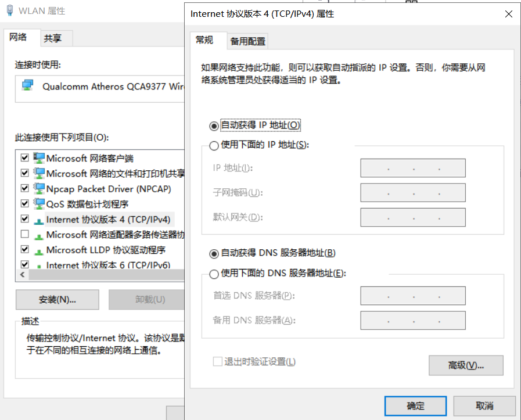Screen dimensions: 521x420
Task: Uncheck the Internet 协议版本 6 checkbox
Action: (24, 264)
